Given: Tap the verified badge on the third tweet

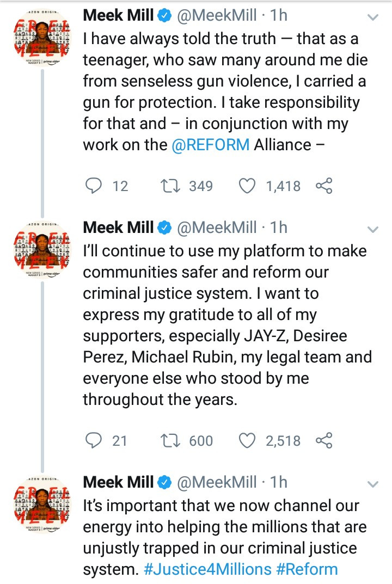Looking at the screenshot, I should [164, 482].
